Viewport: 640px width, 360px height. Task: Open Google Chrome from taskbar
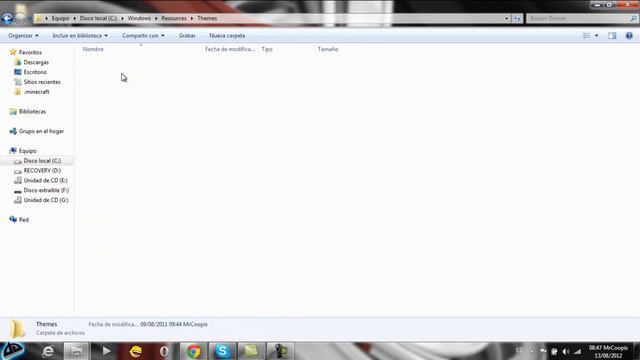point(194,351)
